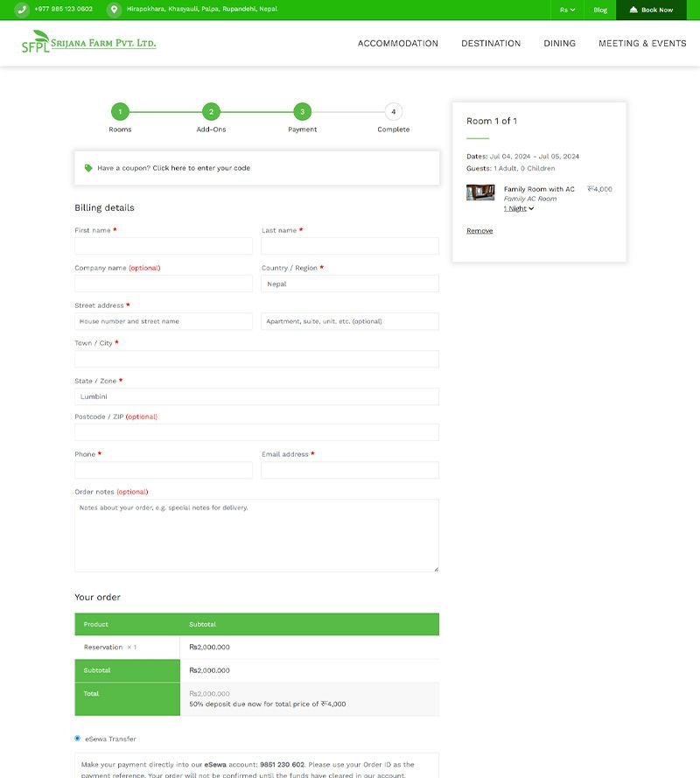Click step 1 Rooms circle
700x778 pixels.
(120, 112)
